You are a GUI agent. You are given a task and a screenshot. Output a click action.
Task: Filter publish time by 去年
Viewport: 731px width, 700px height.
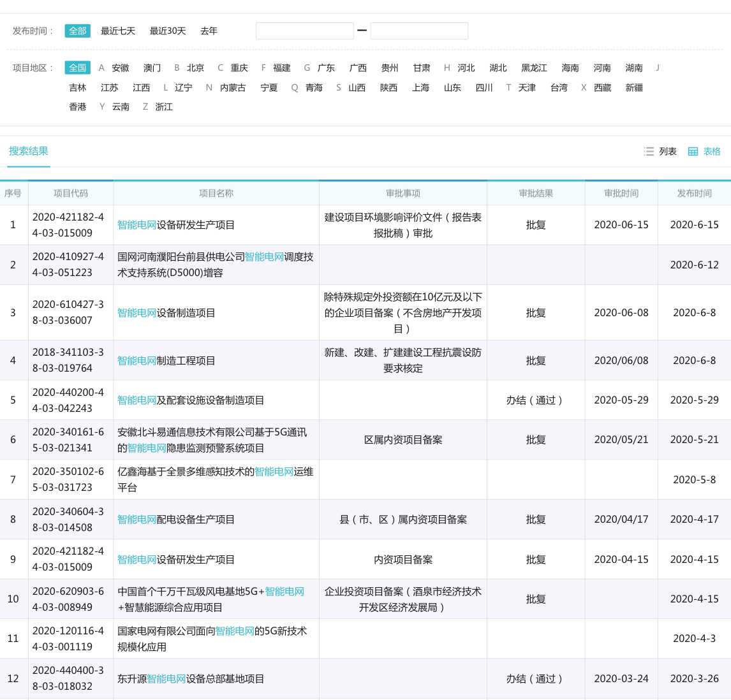pos(209,31)
